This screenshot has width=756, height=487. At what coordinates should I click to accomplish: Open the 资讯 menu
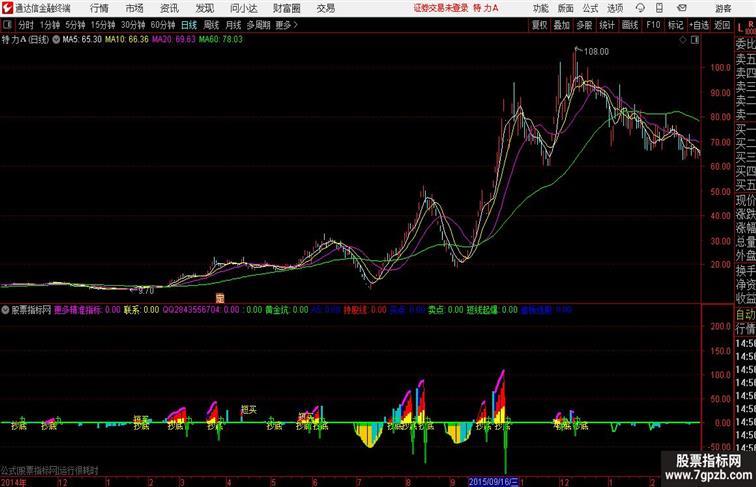coord(169,8)
